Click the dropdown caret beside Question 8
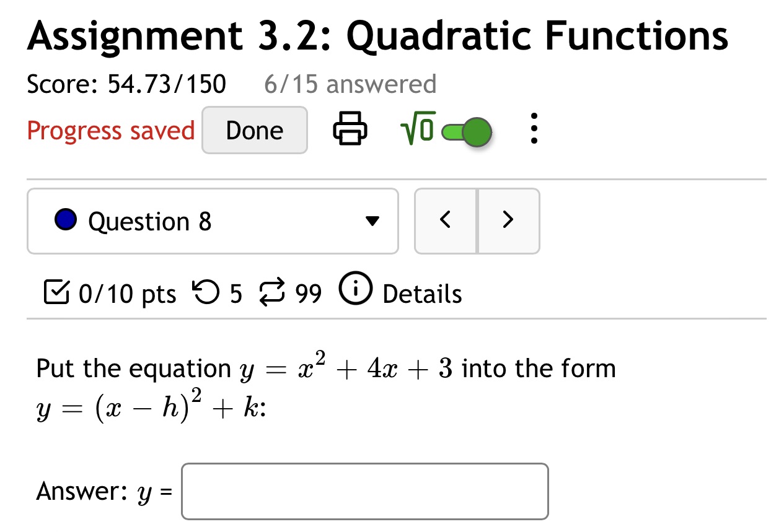Screen dimensions: 784x532 [x=372, y=221]
